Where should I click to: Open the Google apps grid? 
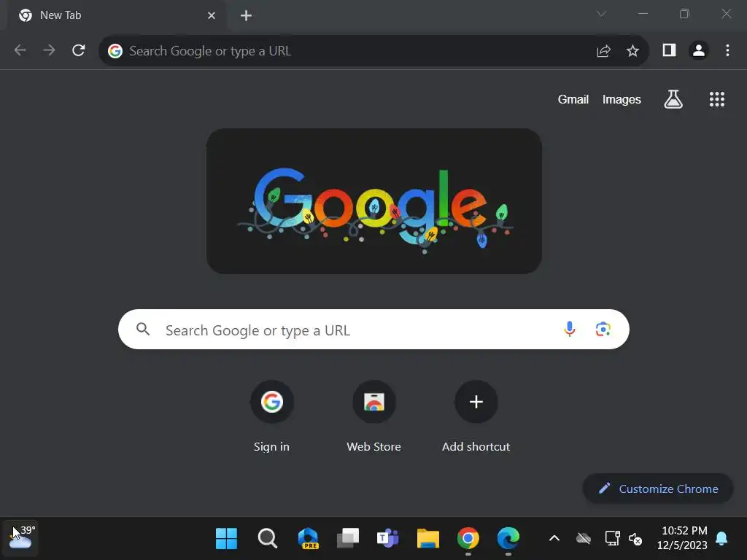717,99
